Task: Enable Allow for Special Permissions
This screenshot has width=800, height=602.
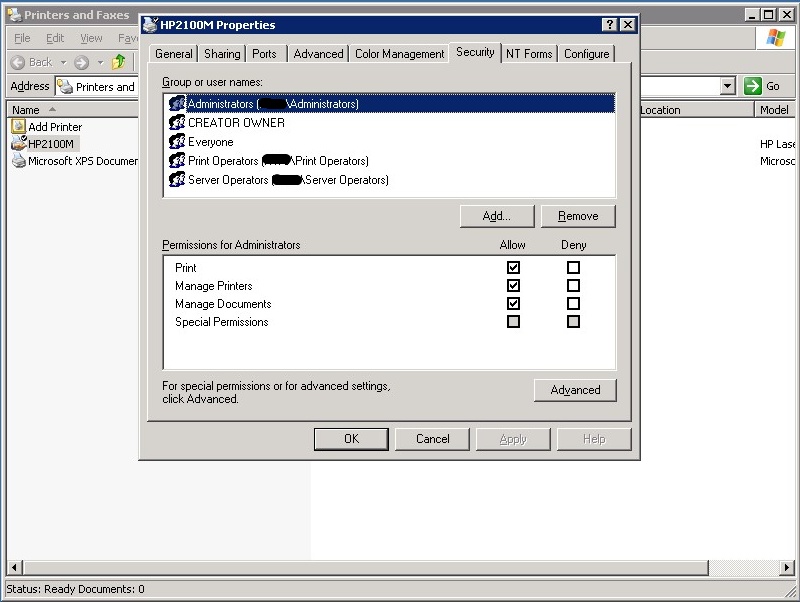Action: [513, 321]
